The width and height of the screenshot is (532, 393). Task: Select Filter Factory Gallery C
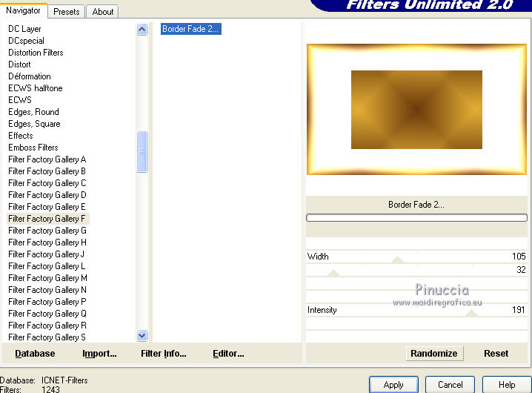pos(47,183)
